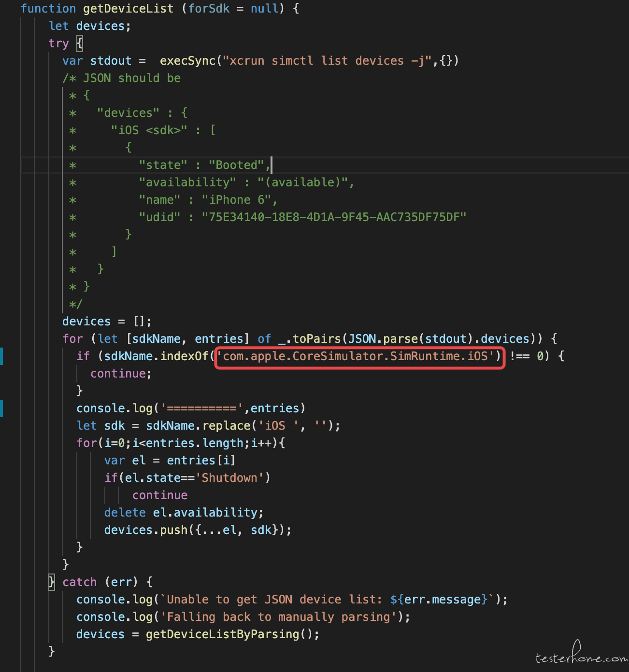The width and height of the screenshot is (629, 672).
Task: Click the '==========' string in console.log
Action: [201, 408]
